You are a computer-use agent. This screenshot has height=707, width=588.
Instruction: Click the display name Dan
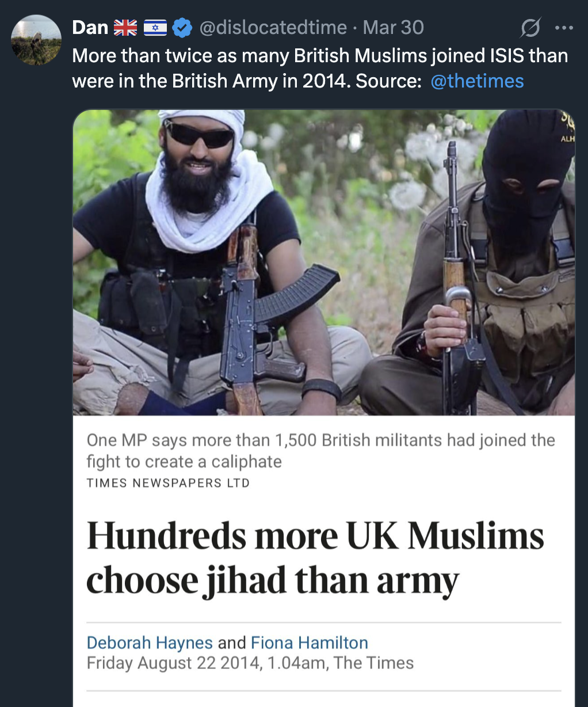[x=90, y=27]
